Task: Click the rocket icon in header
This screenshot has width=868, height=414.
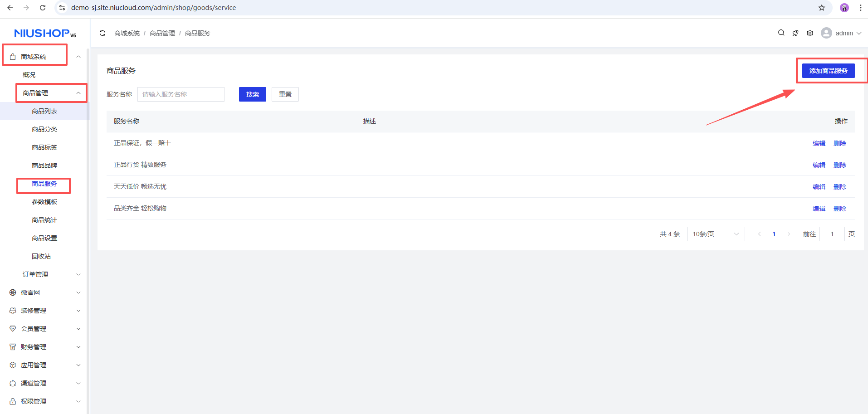Action: tap(795, 33)
